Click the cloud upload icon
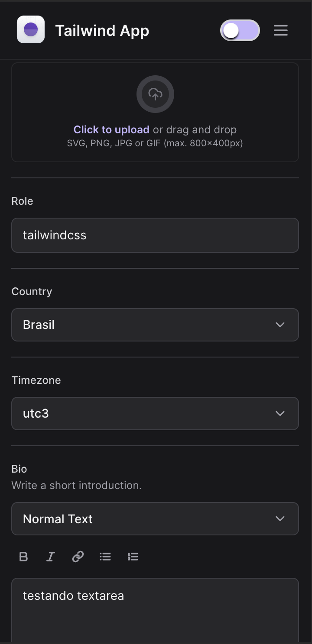312x644 pixels. 155,94
